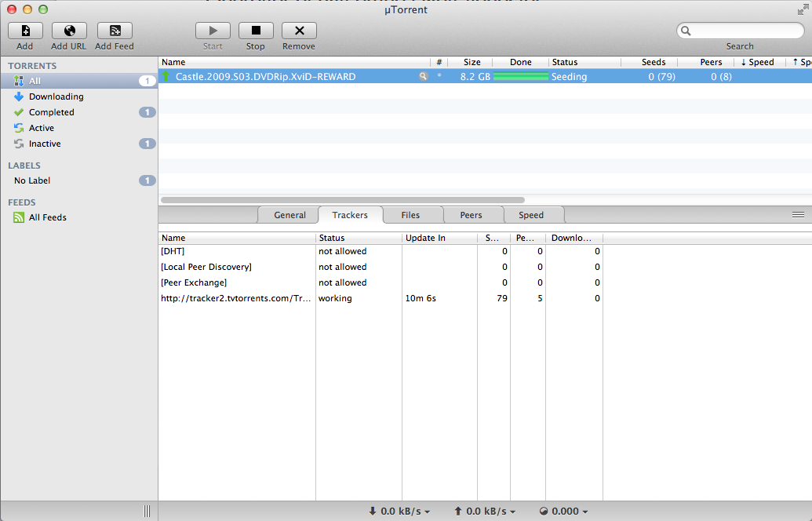Click the 'working' status cell

click(x=335, y=298)
